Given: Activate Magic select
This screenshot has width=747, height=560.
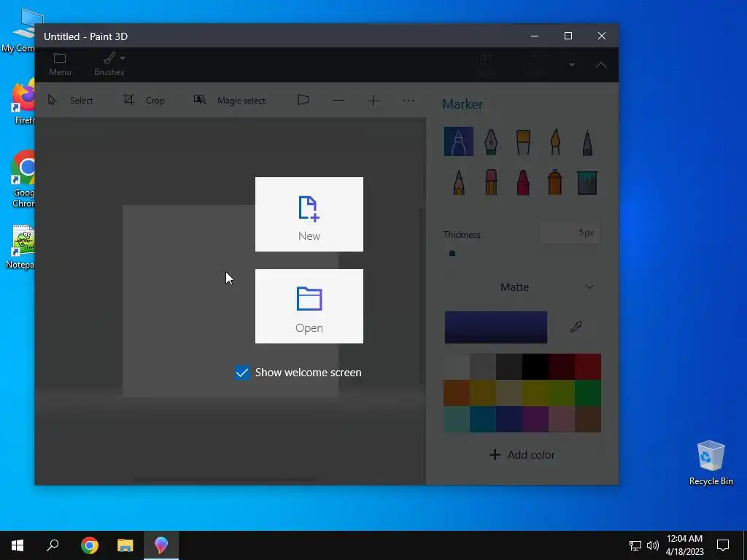Looking at the screenshot, I should [230, 100].
